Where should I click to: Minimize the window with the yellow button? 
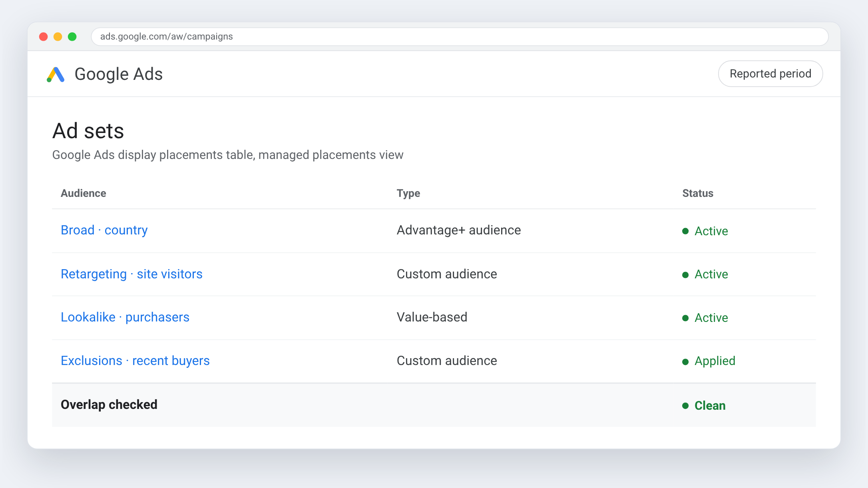58,37
